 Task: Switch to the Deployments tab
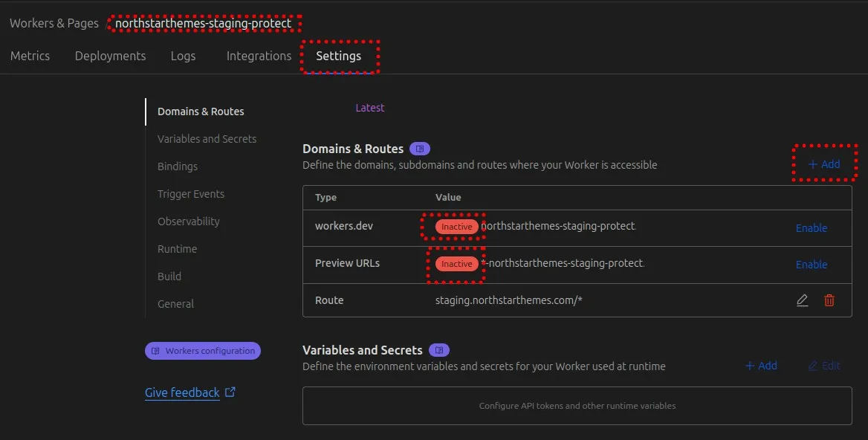(x=110, y=56)
